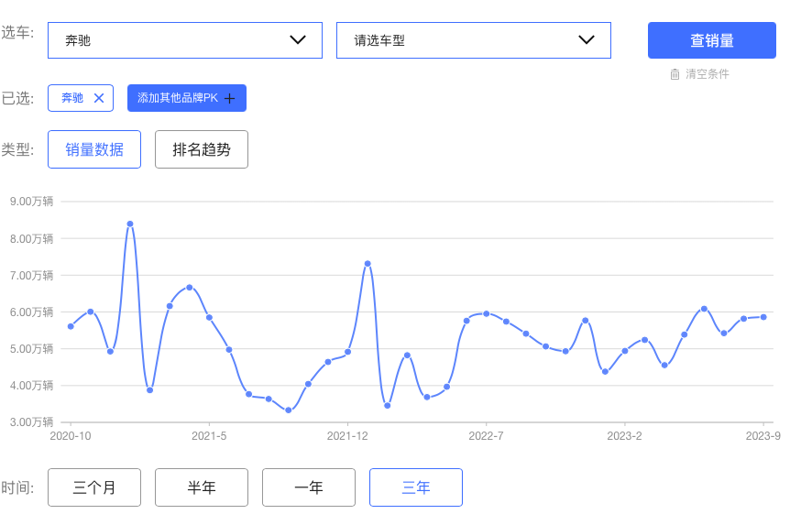
Task: Switch to 销量数据 type
Action: [94, 149]
